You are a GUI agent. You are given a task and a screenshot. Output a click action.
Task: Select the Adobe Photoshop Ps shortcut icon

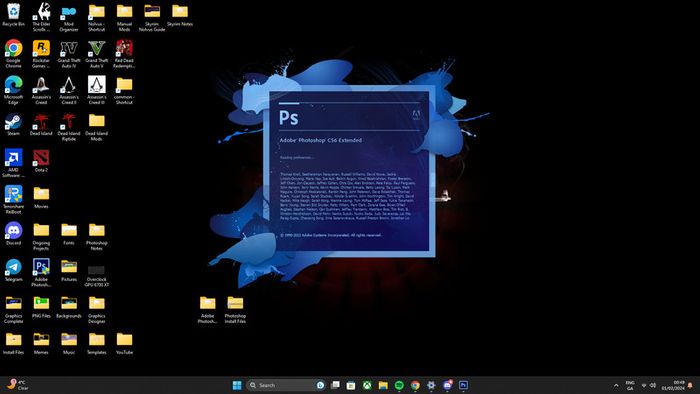(x=41, y=273)
